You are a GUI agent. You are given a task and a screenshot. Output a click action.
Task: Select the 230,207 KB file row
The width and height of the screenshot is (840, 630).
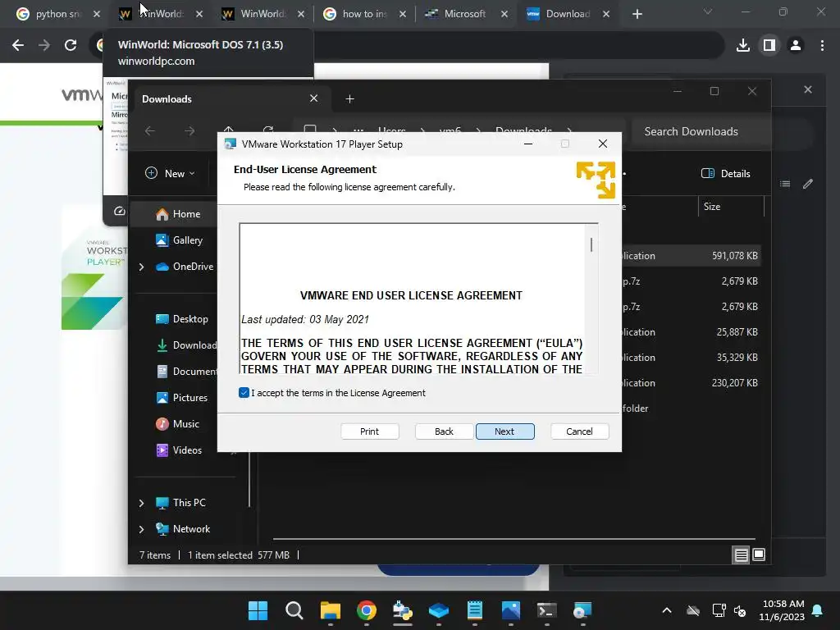pos(691,382)
